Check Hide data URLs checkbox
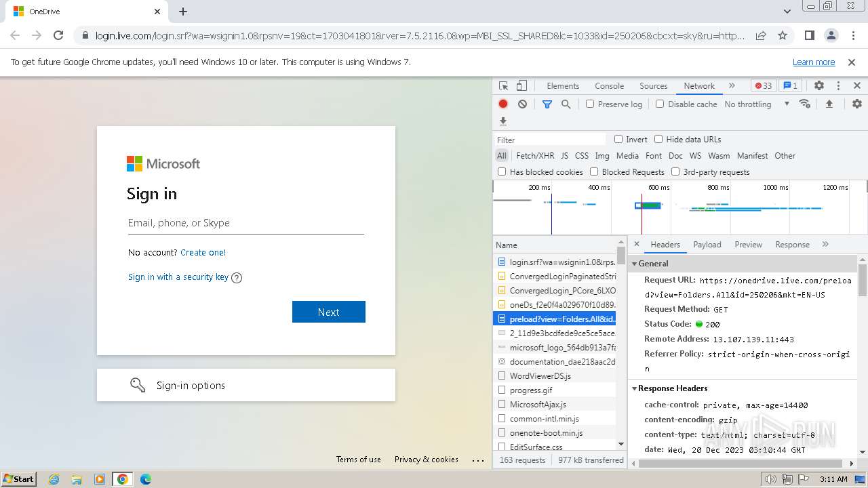 (658, 139)
